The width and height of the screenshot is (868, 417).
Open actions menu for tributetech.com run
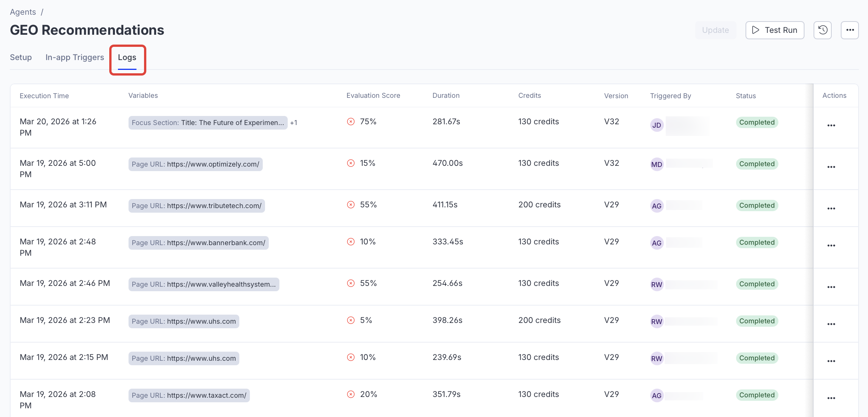tap(831, 208)
